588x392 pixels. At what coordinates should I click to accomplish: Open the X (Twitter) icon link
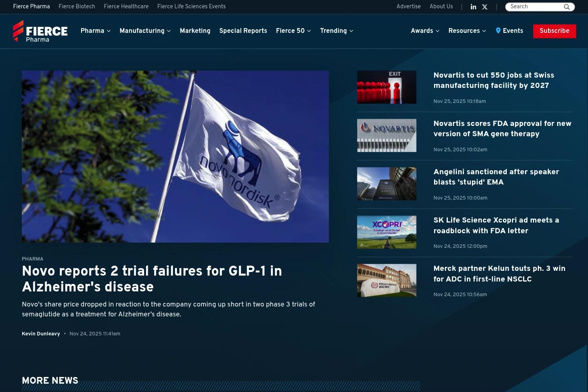point(485,7)
